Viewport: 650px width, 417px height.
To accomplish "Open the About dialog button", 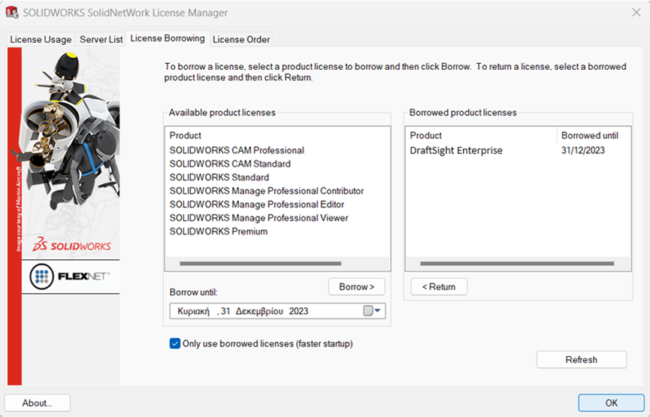I will [37, 402].
